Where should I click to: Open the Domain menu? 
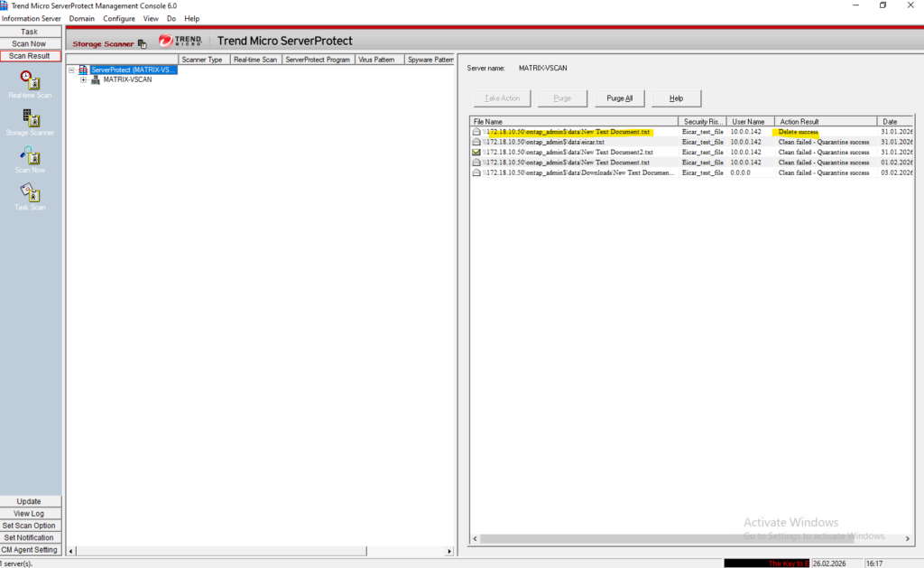82,19
